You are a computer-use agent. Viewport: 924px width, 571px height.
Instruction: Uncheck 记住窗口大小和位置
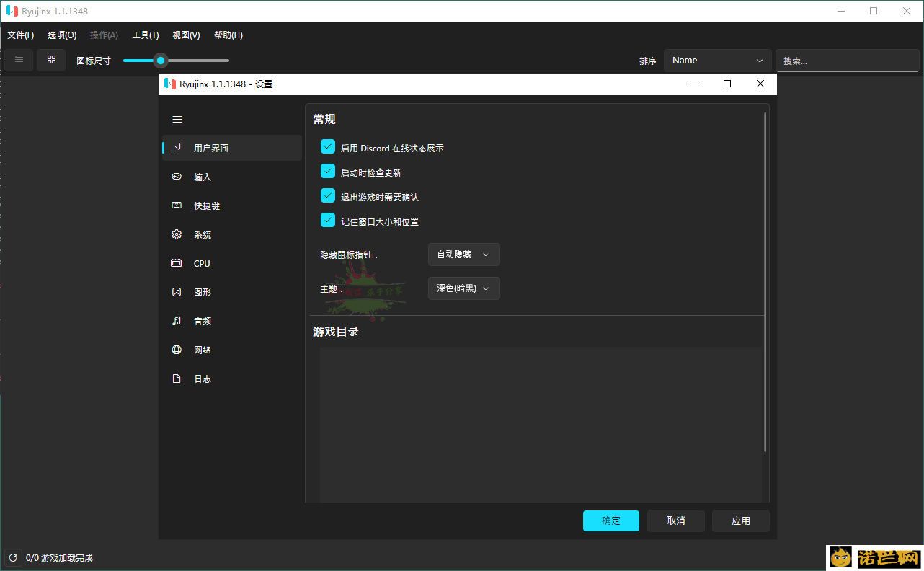point(328,220)
